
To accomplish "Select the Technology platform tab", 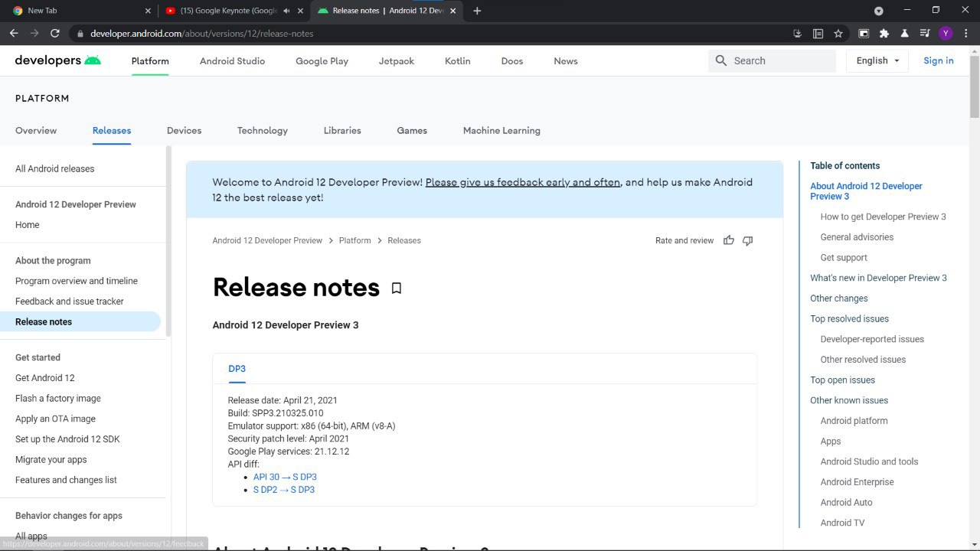I will click(263, 131).
